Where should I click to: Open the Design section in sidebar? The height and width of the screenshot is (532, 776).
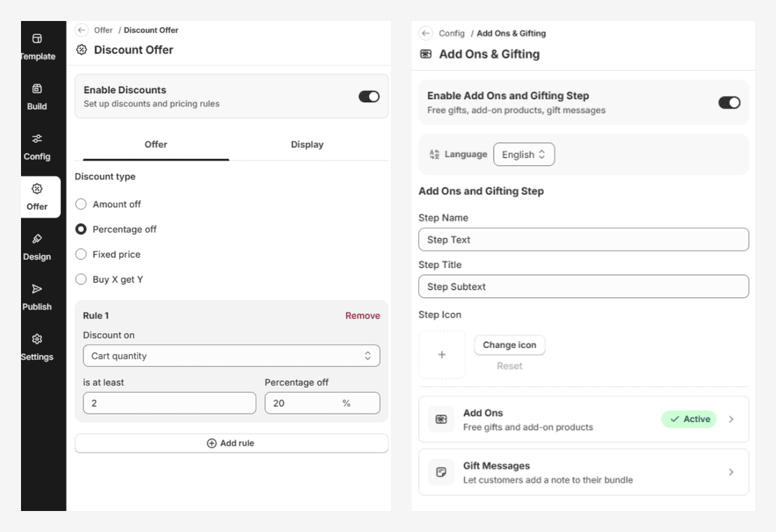pos(37,247)
